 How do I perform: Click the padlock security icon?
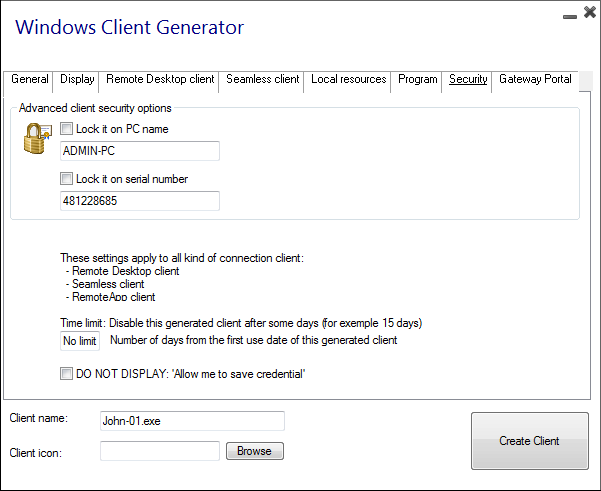coord(37,137)
